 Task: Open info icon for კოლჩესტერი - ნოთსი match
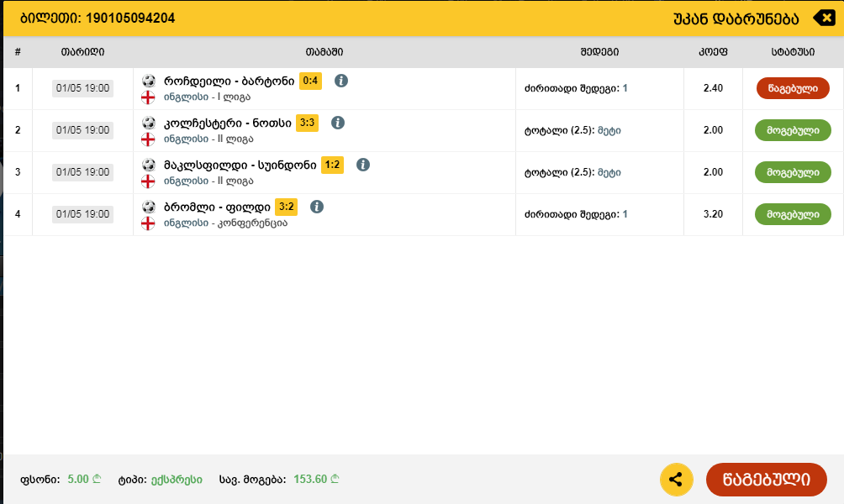tap(337, 123)
